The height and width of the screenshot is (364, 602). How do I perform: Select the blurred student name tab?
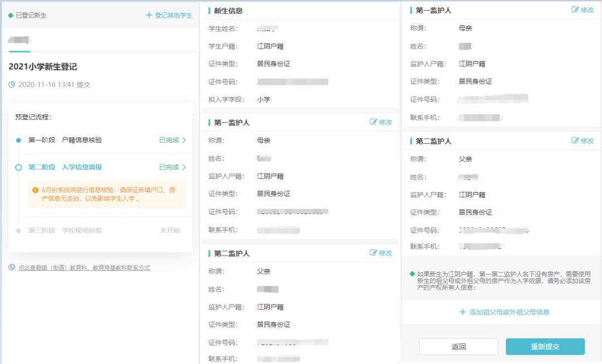click(20, 40)
